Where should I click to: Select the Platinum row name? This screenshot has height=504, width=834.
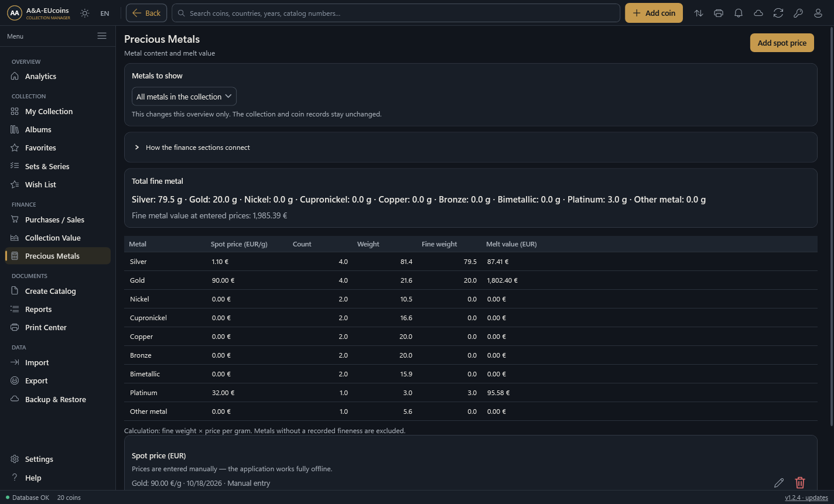click(143, 393)
